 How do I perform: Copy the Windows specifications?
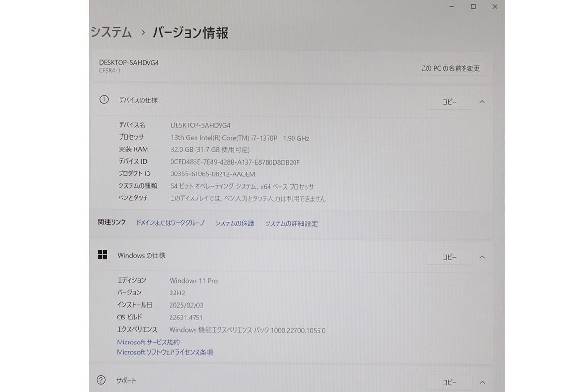pyautogui.click(x=449, y=257)
